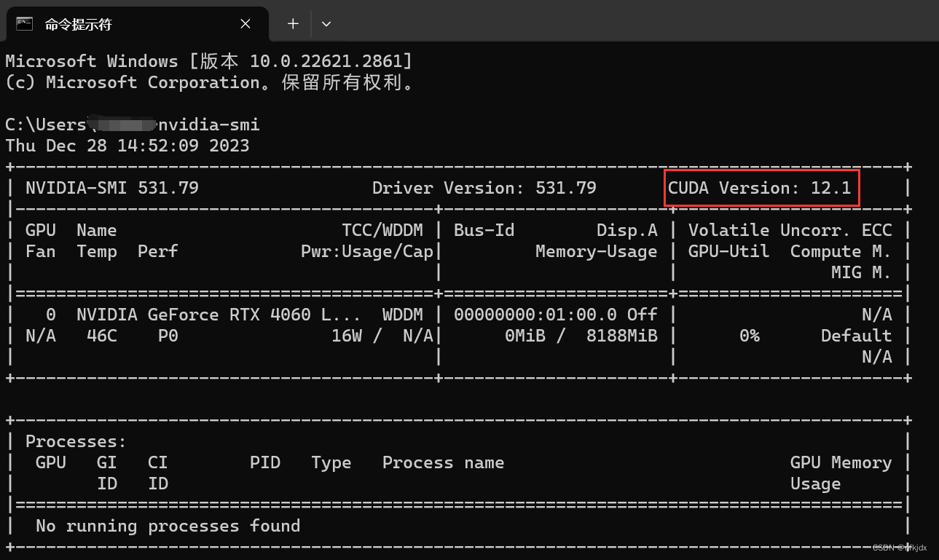Screen dimensions: 939x560
Task: Click the '0%' GPU utilization value
Action: point(749,336)
